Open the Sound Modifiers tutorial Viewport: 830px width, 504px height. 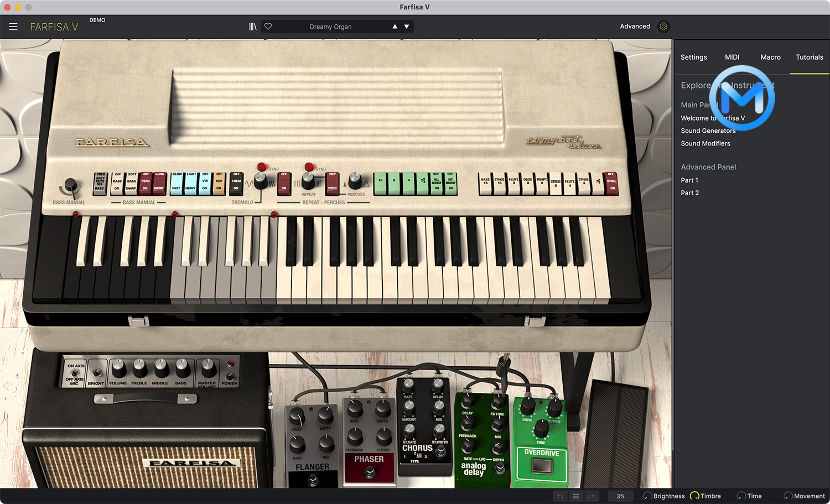[705, 143]
